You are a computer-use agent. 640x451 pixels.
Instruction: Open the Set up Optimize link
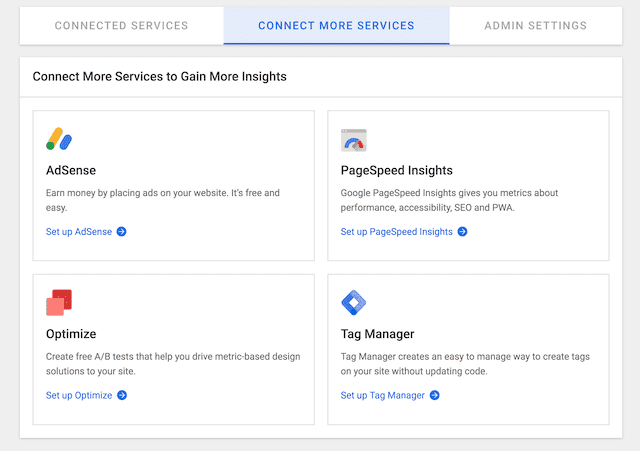click(79, 395)
